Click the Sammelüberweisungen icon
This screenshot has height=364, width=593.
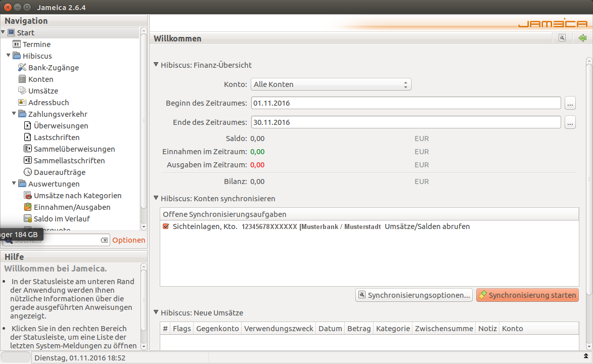28,149
